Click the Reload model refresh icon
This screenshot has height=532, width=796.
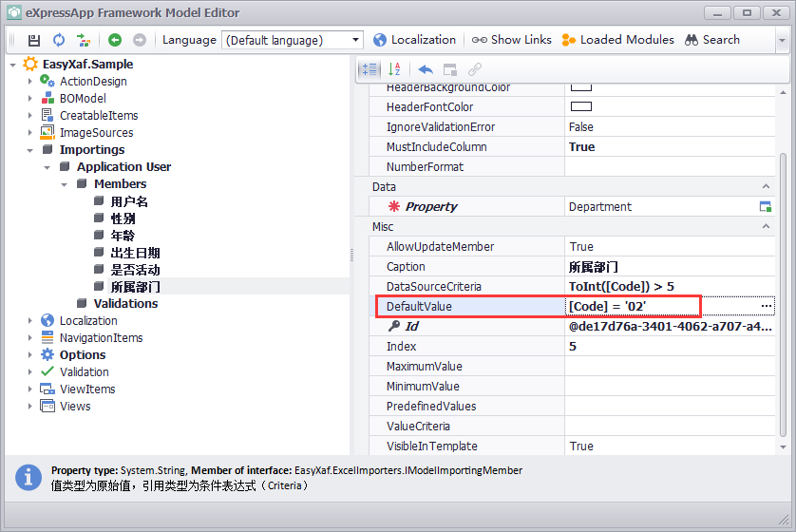coord(59,40)
